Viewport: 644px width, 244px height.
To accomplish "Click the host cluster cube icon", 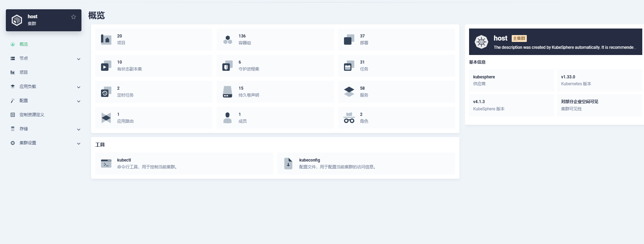I will pyautogui.click(x=17, y=20).
